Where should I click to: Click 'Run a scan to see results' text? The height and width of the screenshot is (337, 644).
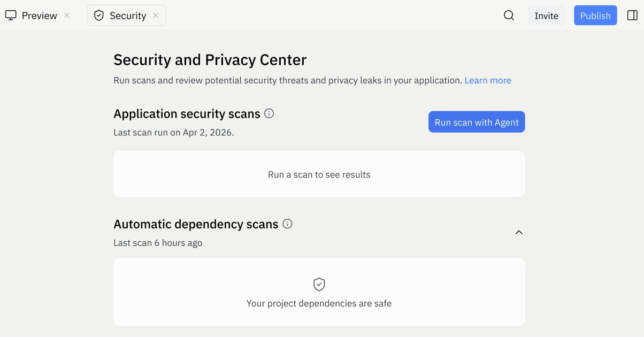tap(319, 174)
